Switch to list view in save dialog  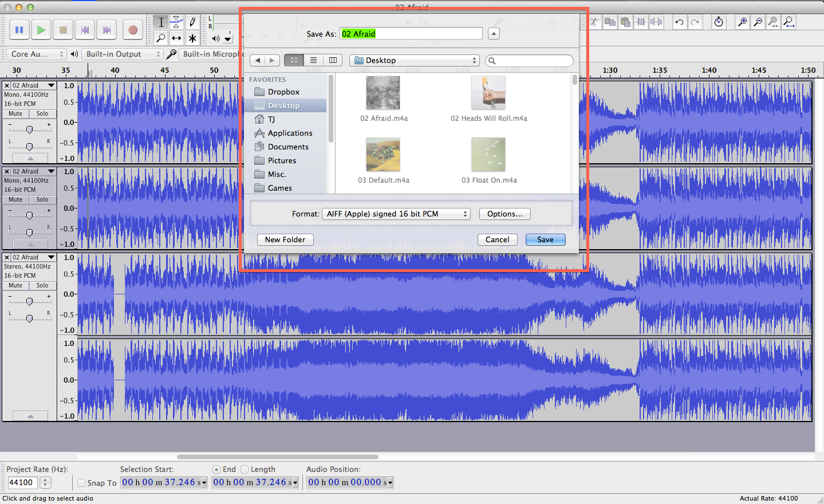[313, 60]
